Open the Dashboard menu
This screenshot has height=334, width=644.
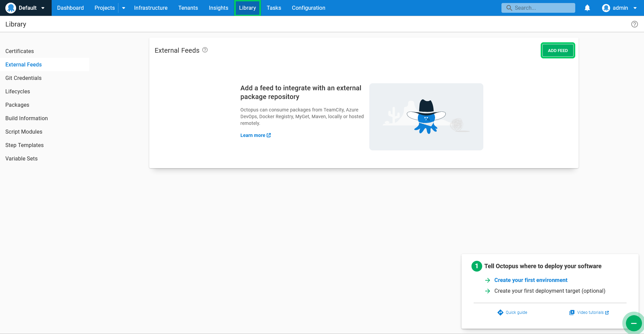coord(70,8)
